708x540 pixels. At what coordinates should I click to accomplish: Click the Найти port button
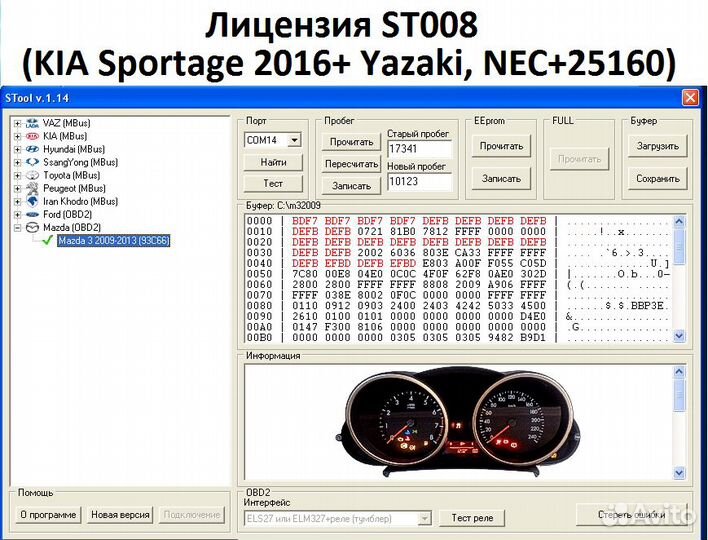(x=273, y=162)
